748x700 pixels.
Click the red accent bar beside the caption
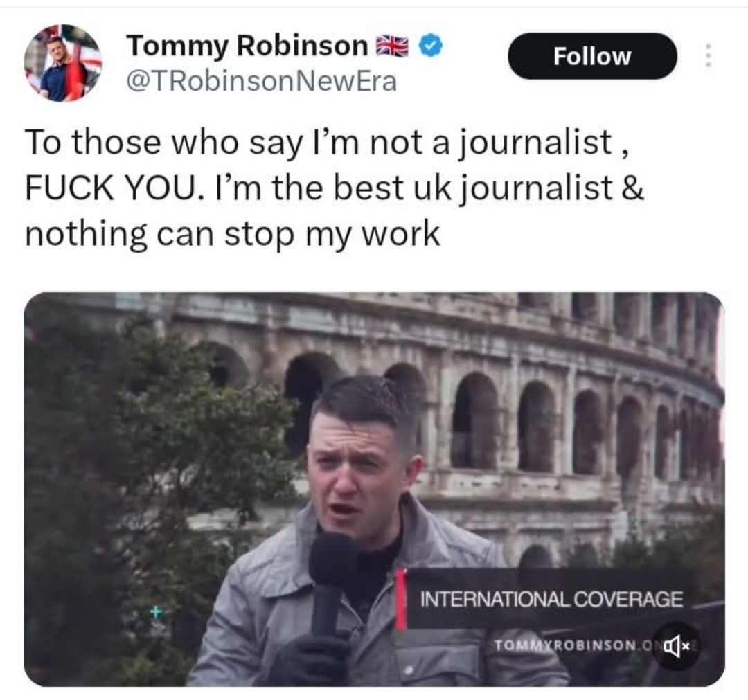pyautogui.click(x=401, y=599)
